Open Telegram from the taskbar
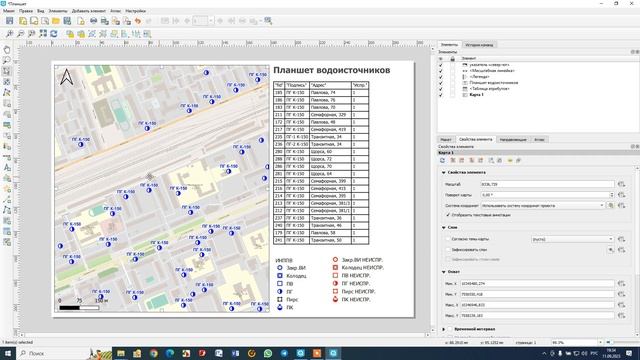Image resolution: width=640 pixels, height=360 pixels. (284, 353)
